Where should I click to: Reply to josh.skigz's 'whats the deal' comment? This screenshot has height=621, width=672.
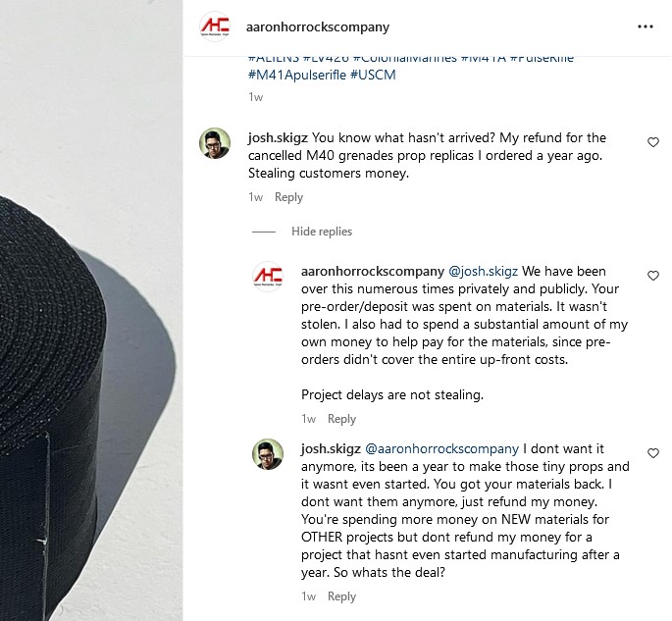click(x=341, y=596)
